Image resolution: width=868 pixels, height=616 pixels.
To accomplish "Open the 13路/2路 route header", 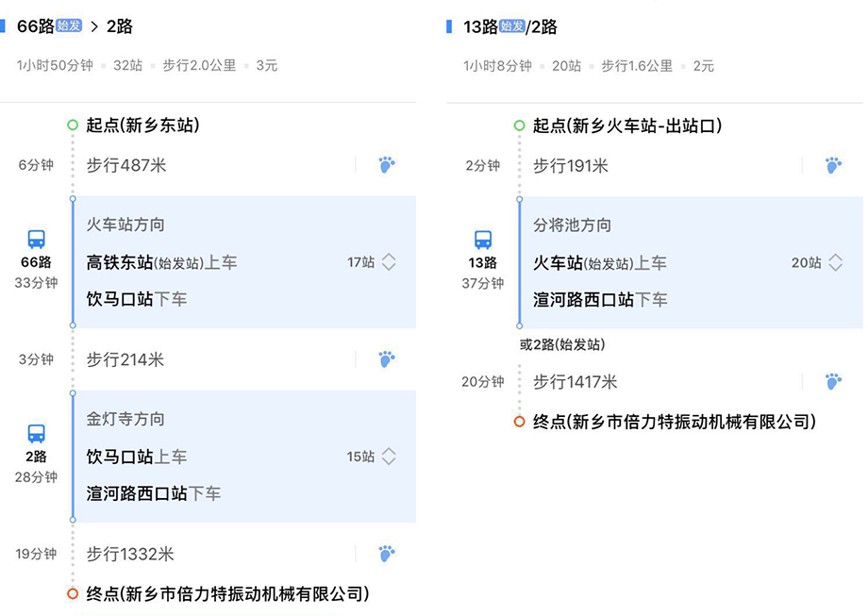I will tap(509, 26).
